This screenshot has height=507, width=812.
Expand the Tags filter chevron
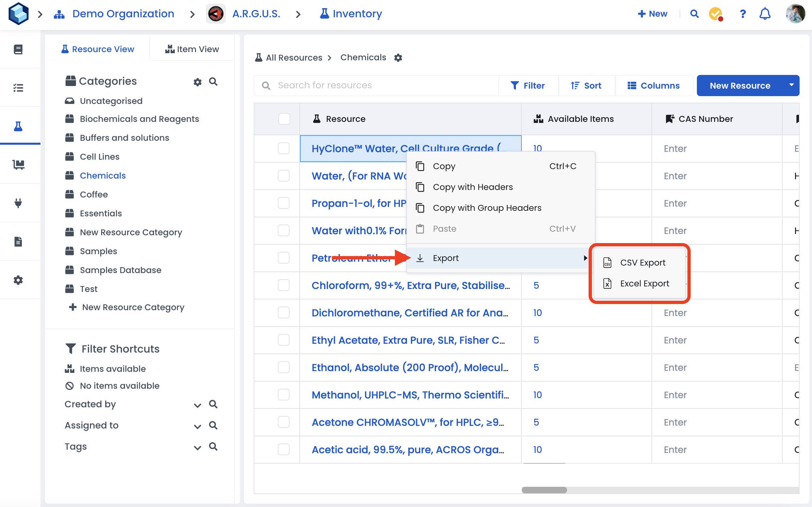[x=197, y=447]
